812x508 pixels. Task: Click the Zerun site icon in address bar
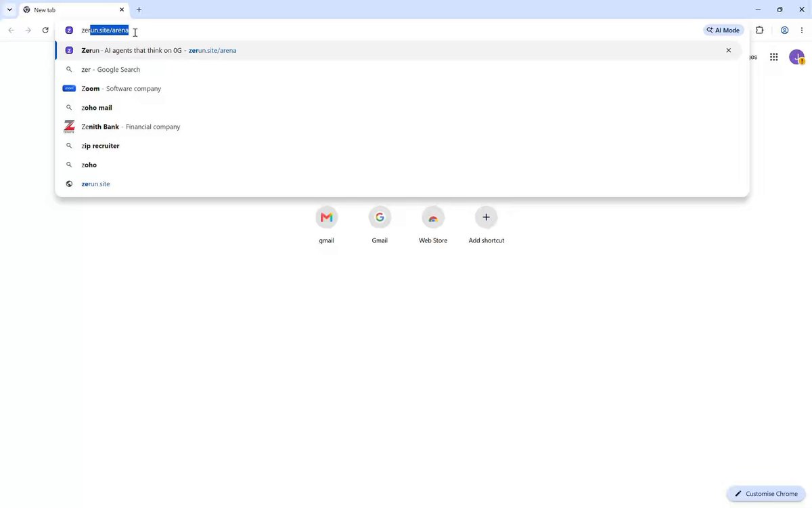[69, 30]
